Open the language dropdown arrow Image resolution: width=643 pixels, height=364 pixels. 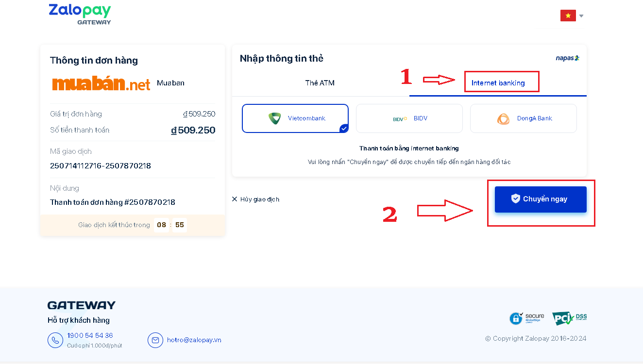pos(581,16)
